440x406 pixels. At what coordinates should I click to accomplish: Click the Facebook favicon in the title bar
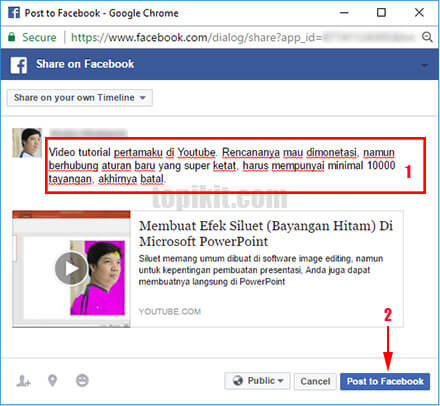14,13
